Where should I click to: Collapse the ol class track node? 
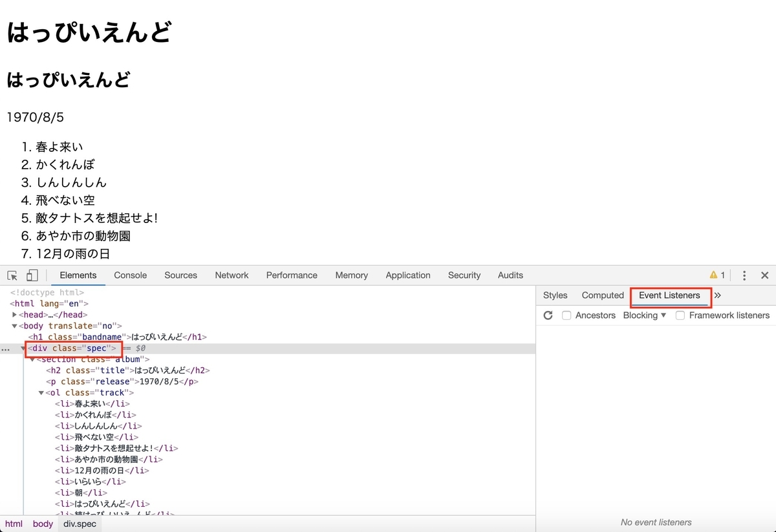pos(42,392)
